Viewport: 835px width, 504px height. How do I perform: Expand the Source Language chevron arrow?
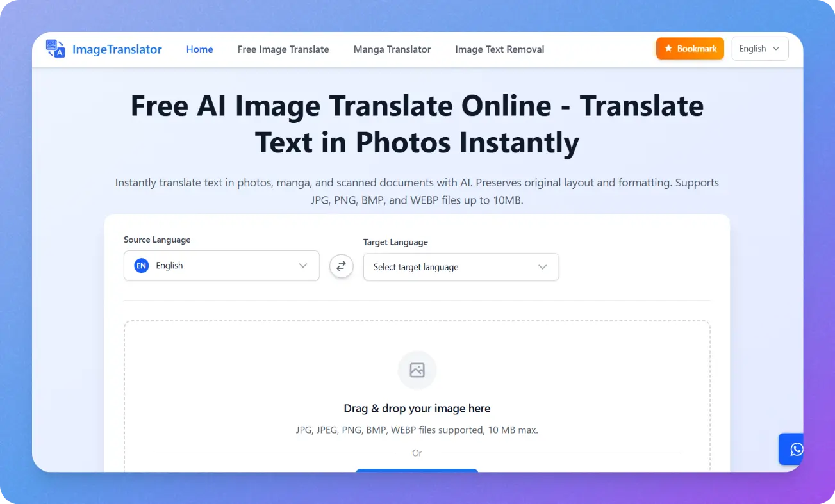(x=303, y=266)
